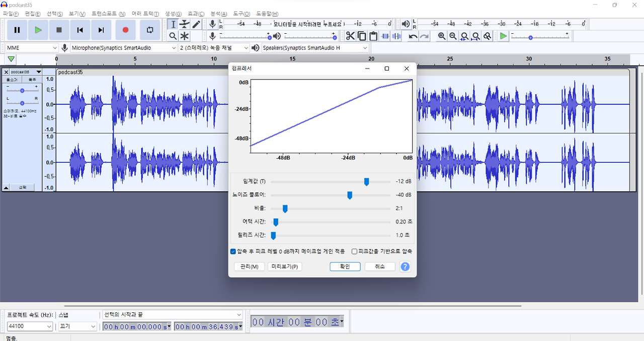Open the Microphone recording device dropdown
Screen dimensions: 644x341
pos(124,47)
